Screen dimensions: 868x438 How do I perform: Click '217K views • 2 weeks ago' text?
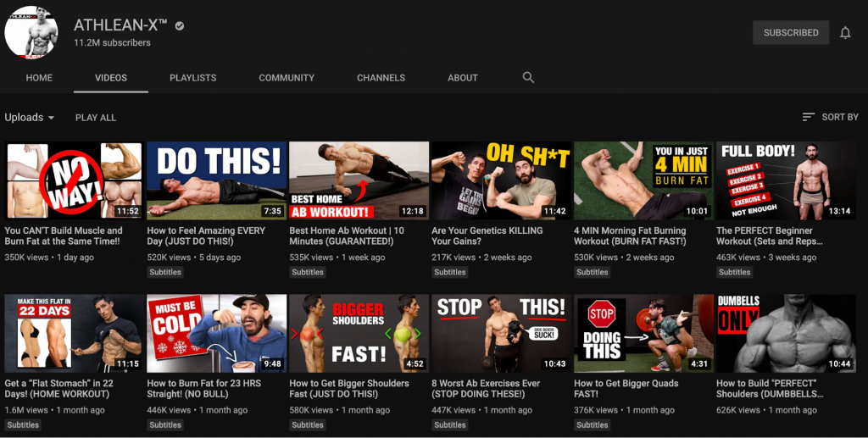click(481, 258)
